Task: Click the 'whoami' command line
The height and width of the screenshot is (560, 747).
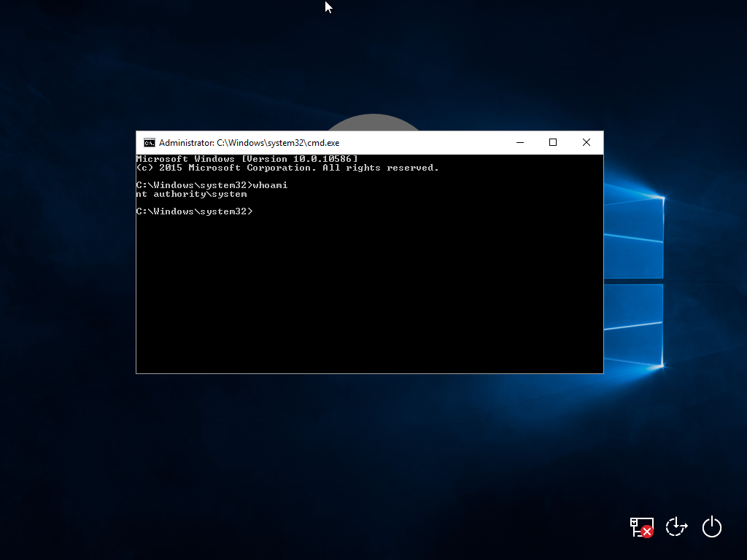Action: pyautogui.click(x=212, y=185)
